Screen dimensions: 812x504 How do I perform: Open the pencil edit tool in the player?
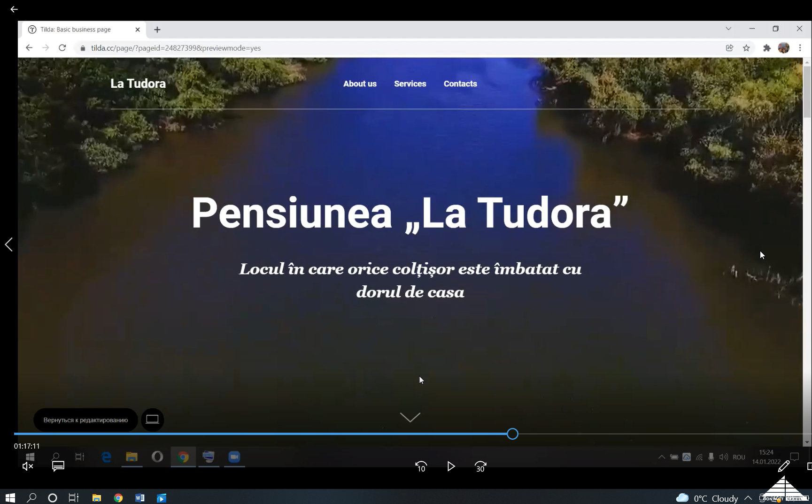tap(783, 466)
